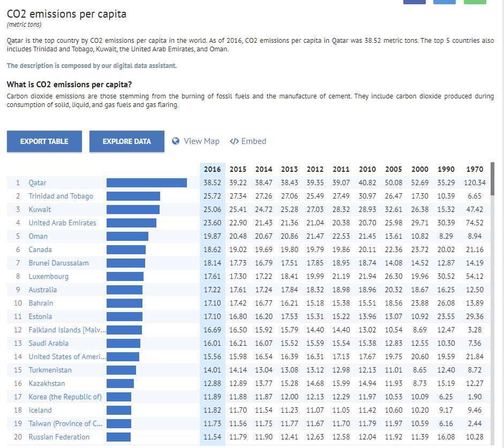Open the Kuwait country link

point(40,209)
